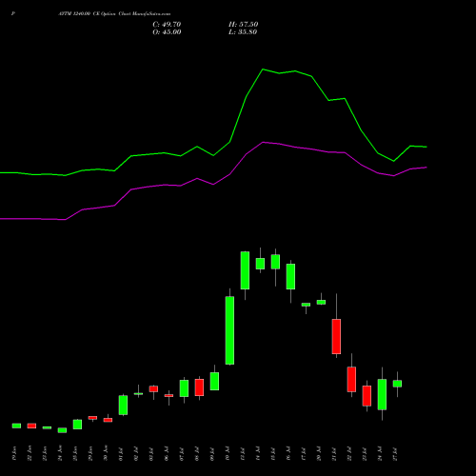Click the high price value H: 57.50
Image resolution: width=476 pixels, height=476 pixels.
243,25
